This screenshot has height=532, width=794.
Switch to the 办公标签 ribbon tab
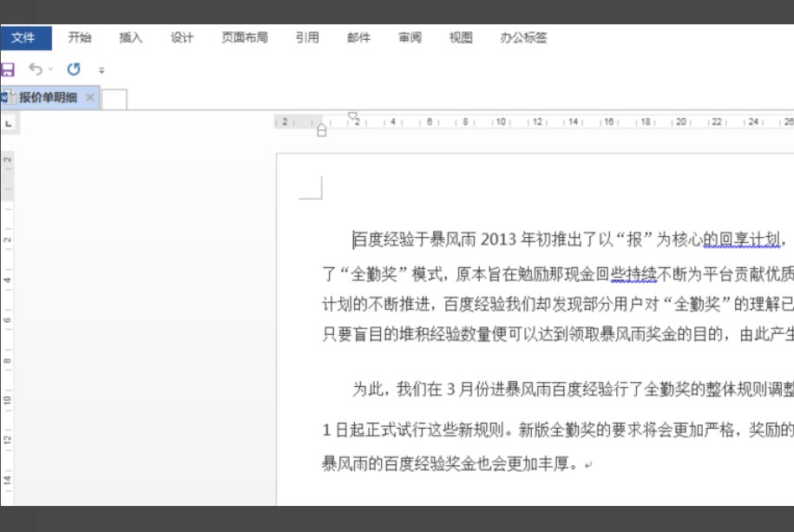point(522,37)
